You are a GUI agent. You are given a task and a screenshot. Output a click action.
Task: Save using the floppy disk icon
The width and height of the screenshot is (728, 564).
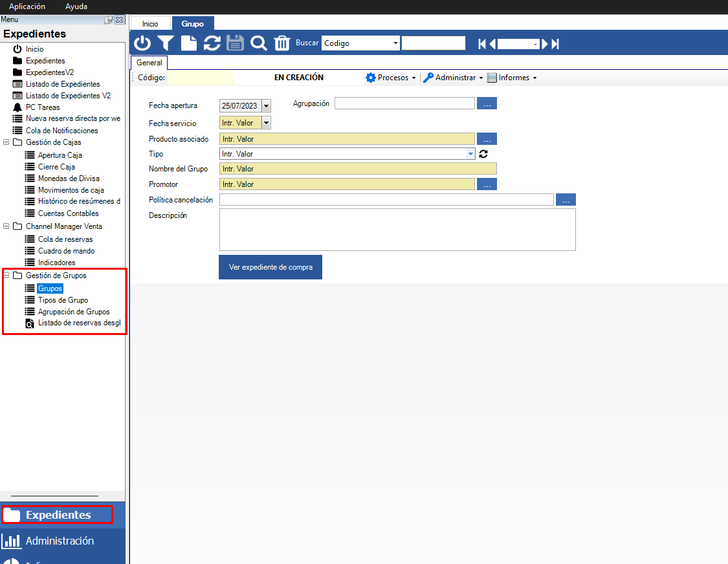pos(235,43)
